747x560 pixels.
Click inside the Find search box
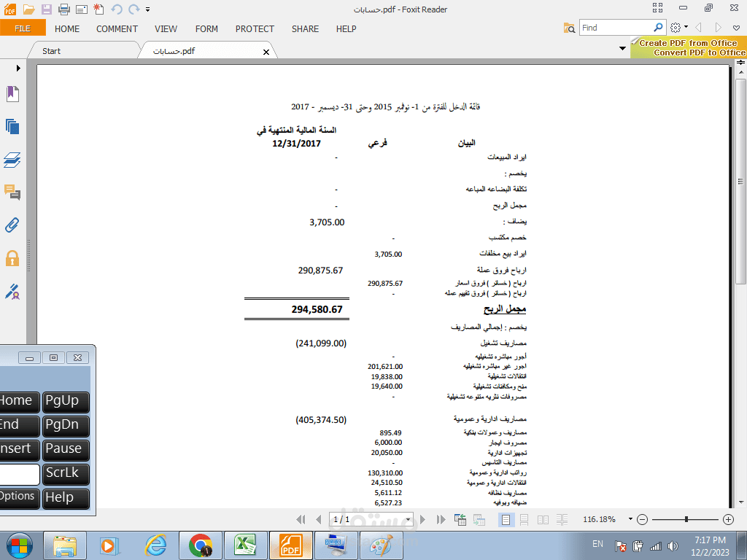tap(616, 28)
